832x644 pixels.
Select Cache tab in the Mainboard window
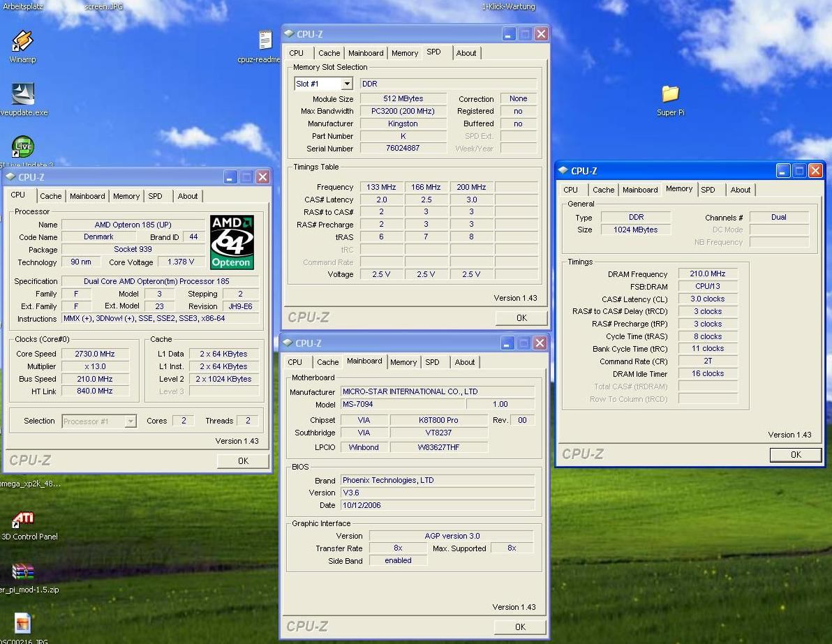coord(327,362)
